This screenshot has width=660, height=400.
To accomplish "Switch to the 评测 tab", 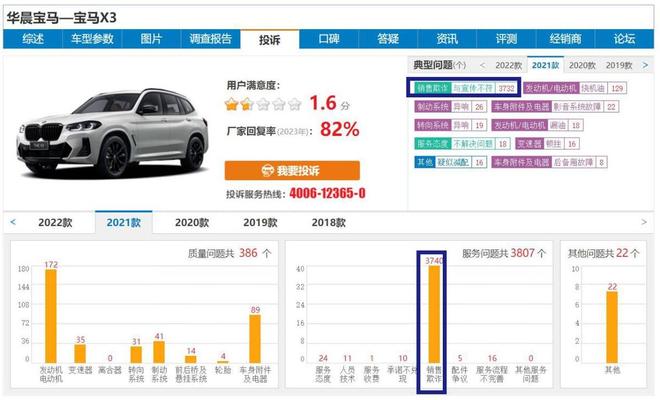I will (506, 39).
